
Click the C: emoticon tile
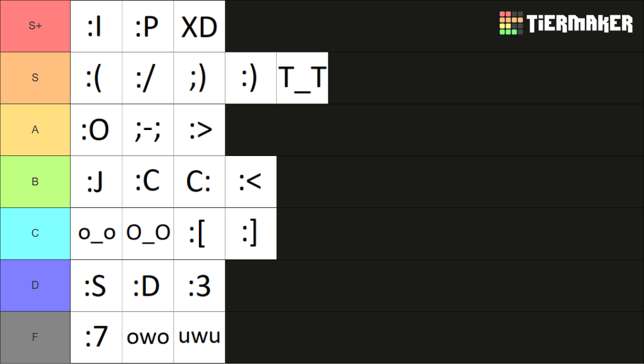click(x=199, y=181)
